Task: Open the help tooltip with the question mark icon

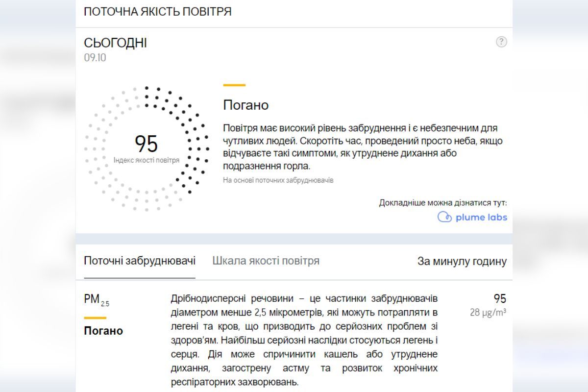Action: 502,42
